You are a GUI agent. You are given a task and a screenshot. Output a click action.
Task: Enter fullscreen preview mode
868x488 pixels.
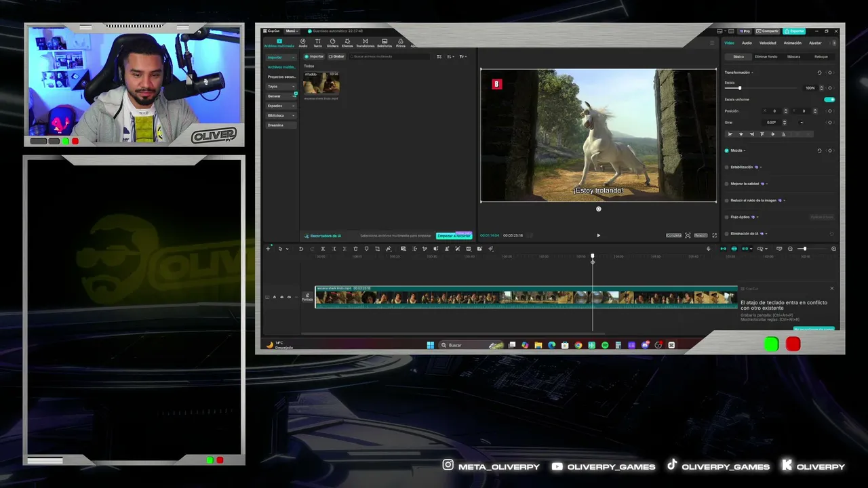pos(714,235)
